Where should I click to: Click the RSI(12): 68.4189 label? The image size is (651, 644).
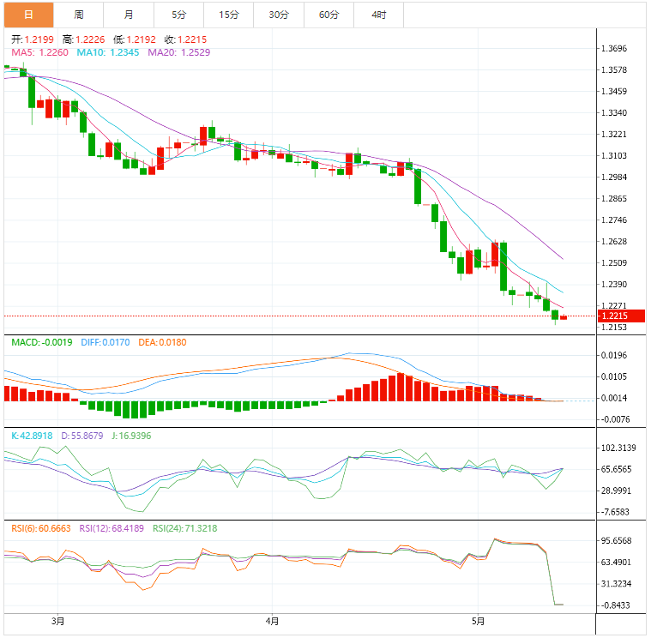(112, 528)
